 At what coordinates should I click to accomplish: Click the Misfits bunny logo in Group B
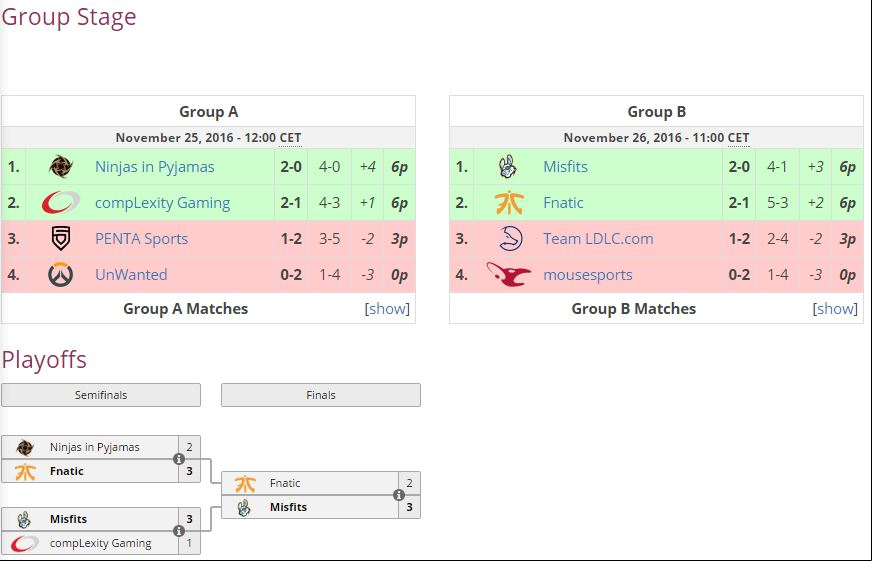[508, 167]
